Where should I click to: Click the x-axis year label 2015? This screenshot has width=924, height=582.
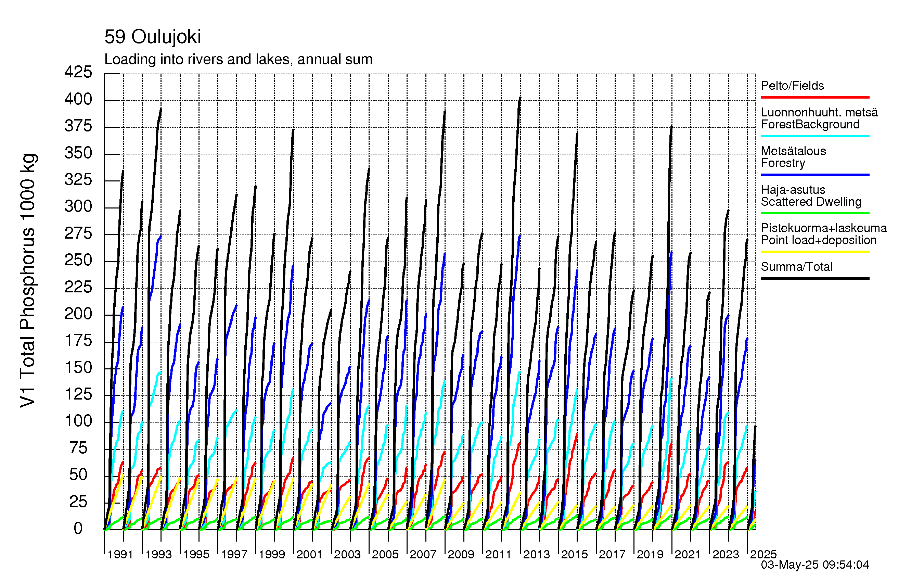575,554
